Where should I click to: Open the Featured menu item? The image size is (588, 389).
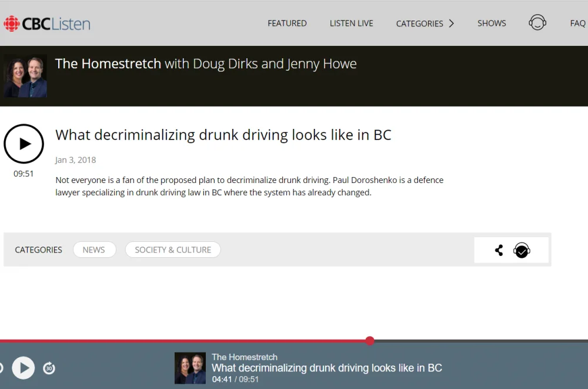coord(287,24)
